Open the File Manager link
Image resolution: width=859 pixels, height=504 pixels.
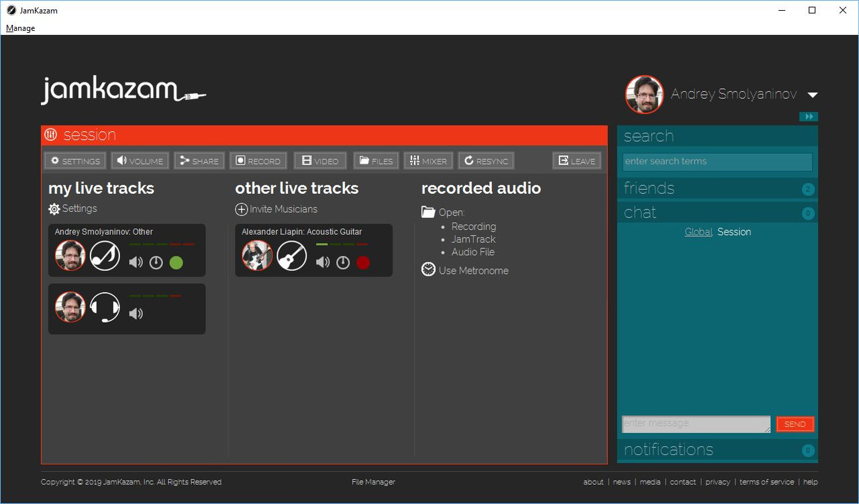tap(373, 482)
